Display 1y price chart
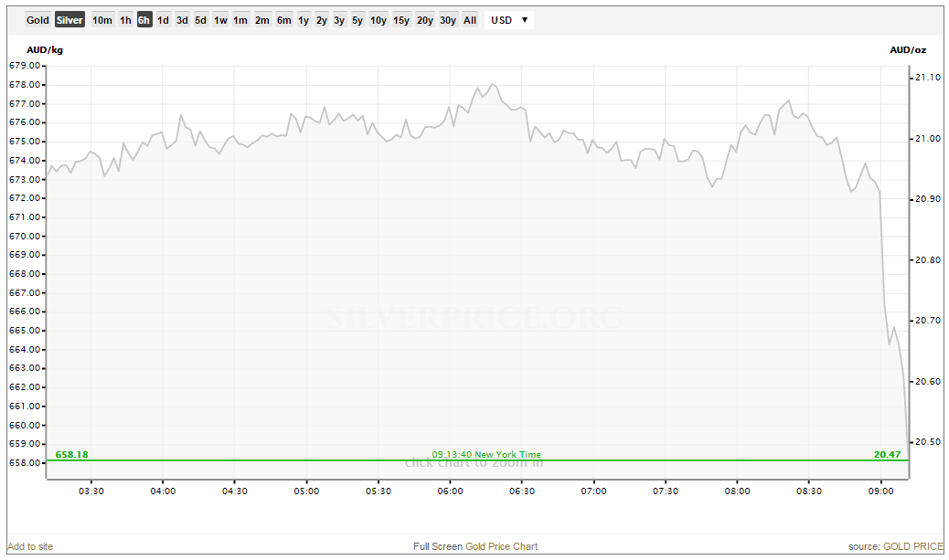This screenshot has width=949, height=560. [304, 20]
